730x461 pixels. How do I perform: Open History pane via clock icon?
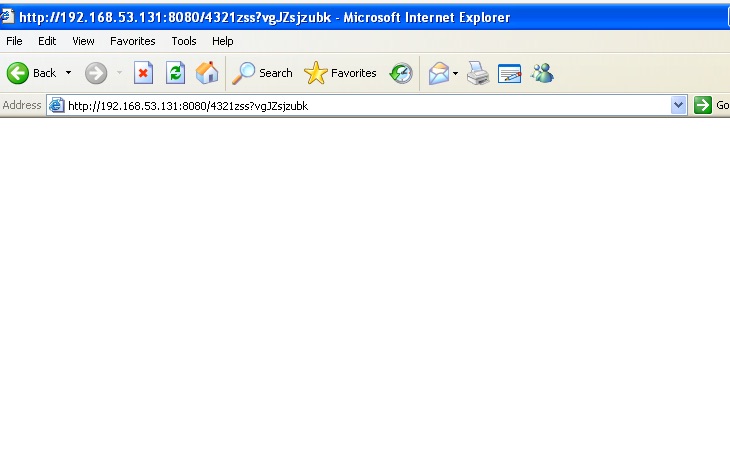point(401,73)
